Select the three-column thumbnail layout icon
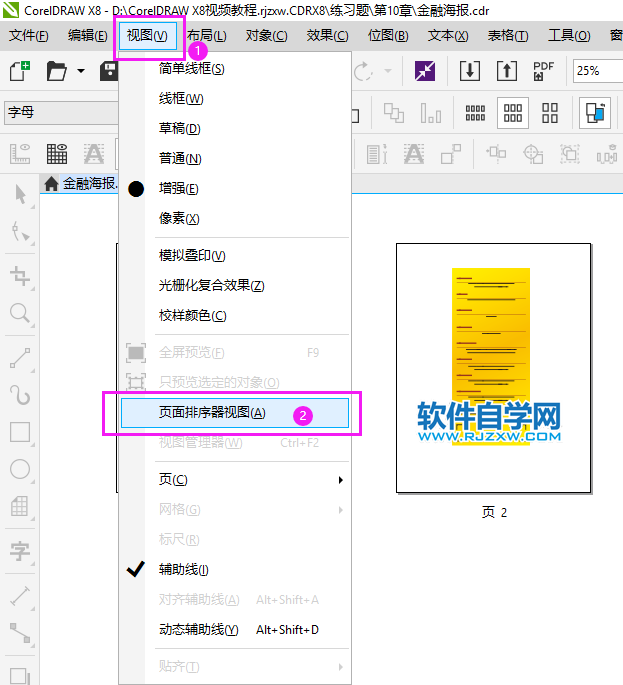 [x=513, y=113]
